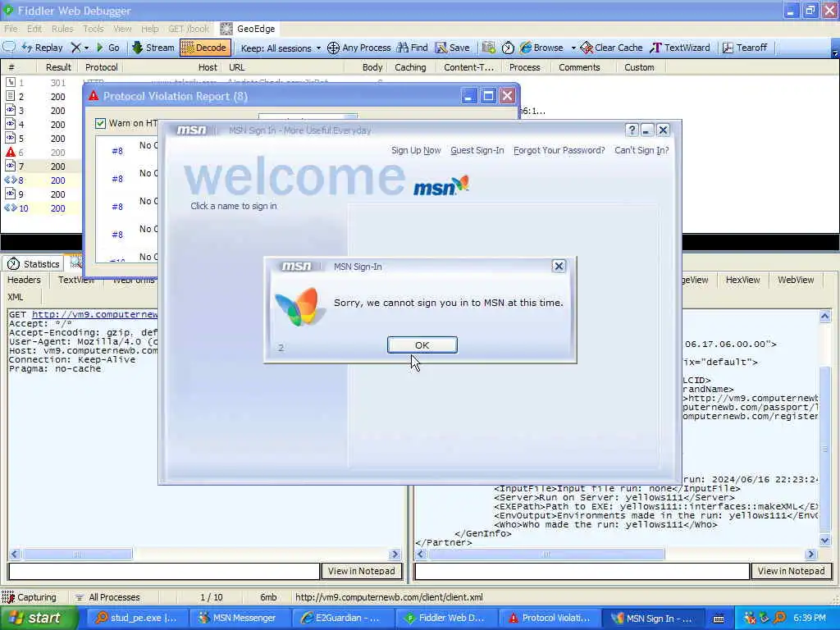
Task: Close the MSN Sign-In error dialog
Action: [x=559, y=267]
